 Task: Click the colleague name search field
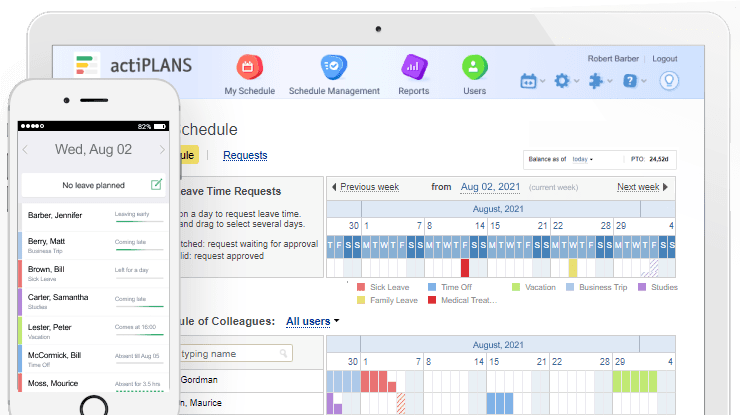[232, 353]
